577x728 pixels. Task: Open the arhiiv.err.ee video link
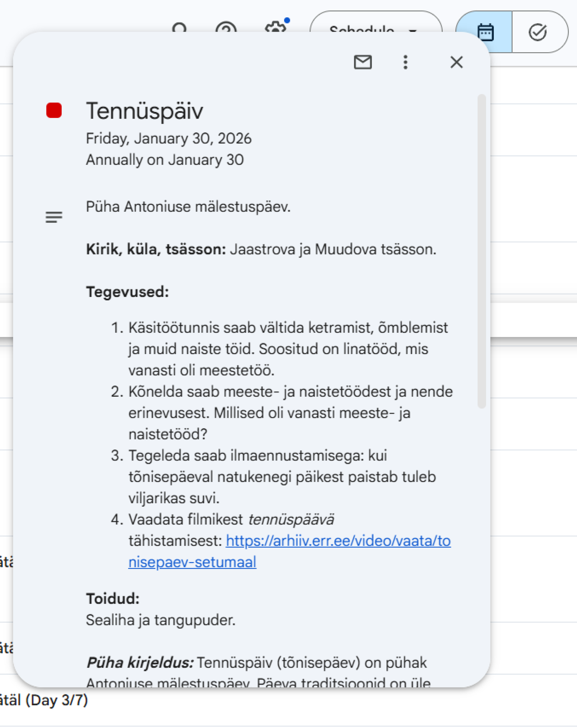tap(338, 541)
